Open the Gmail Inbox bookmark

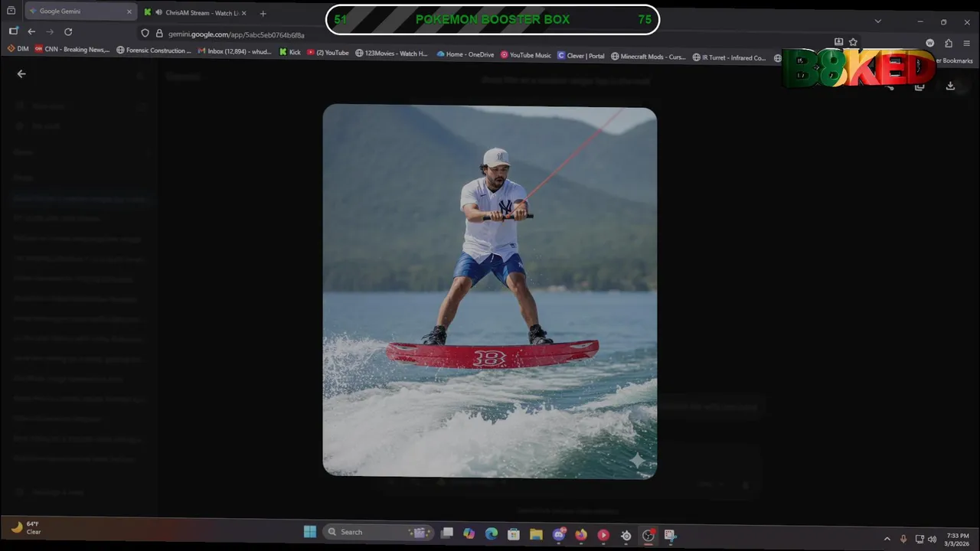click(236, 51)
